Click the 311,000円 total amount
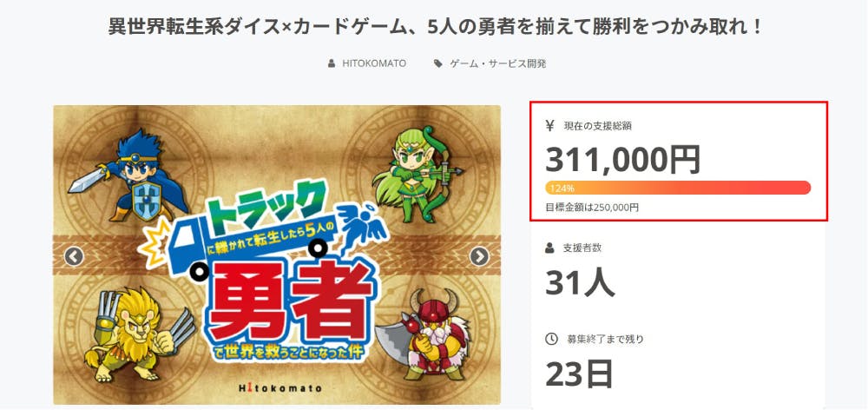The width and height of the screenshot is (868, 410). tap(622, 159)
